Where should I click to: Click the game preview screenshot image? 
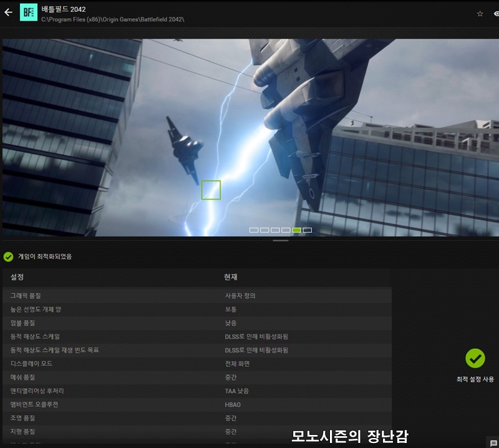(251, 137)
